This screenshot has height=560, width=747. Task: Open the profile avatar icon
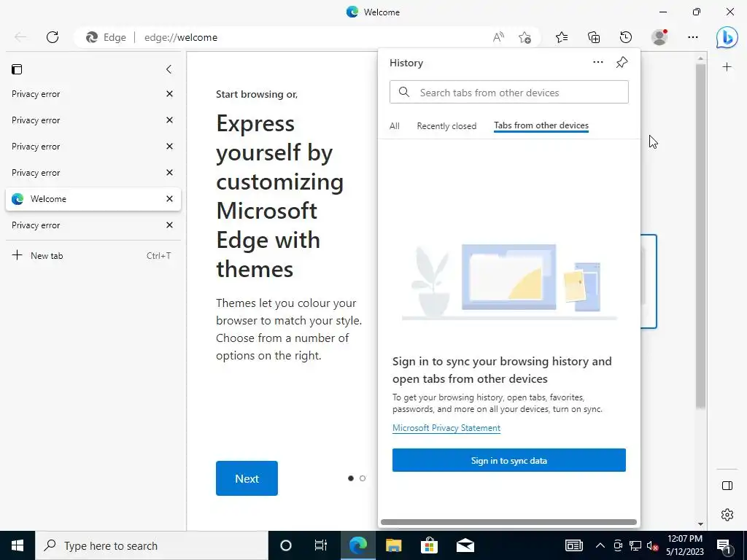(x=659, y=37)
